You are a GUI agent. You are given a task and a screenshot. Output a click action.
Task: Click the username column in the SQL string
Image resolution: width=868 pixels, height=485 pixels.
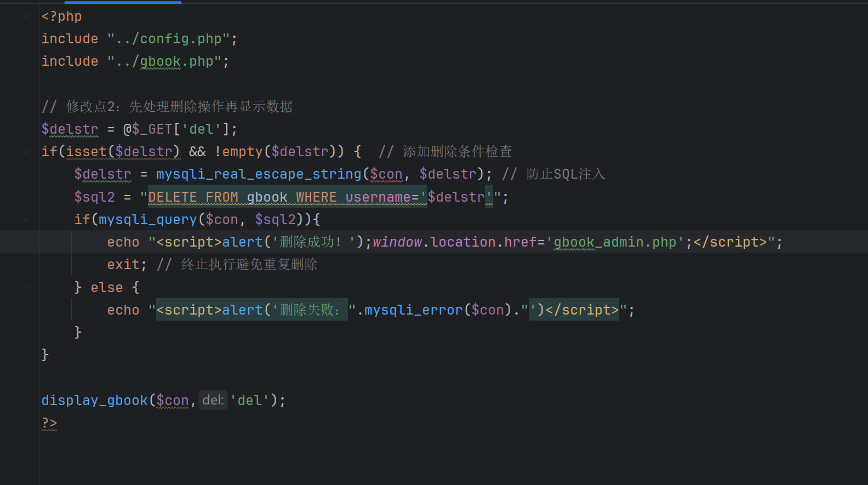(378, 197)
